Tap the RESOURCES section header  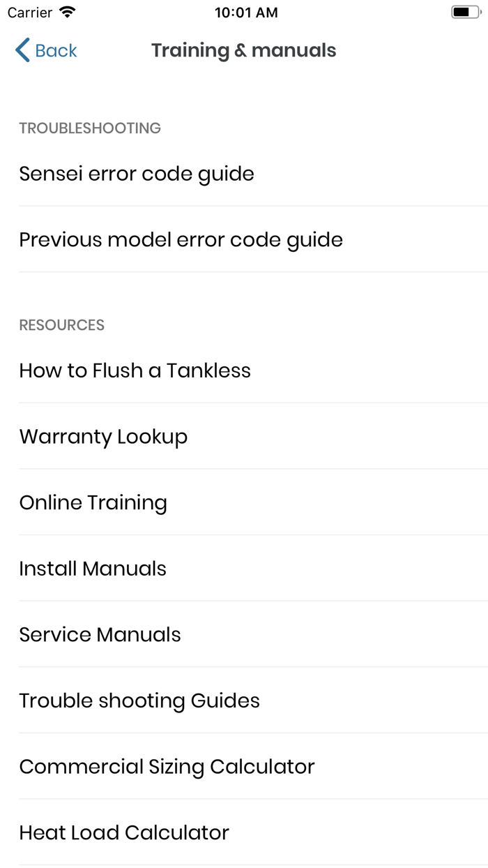click(x=62, y=325)
